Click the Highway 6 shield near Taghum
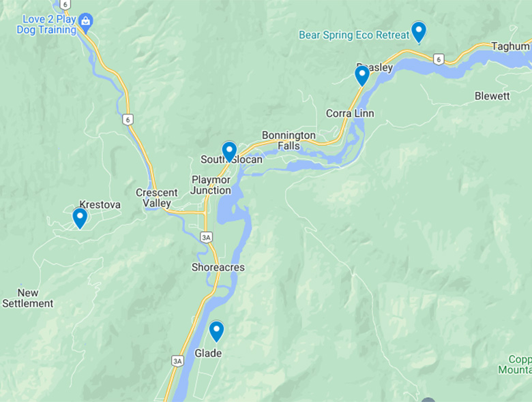The image size is (532, 402). (x=439, y=59)
